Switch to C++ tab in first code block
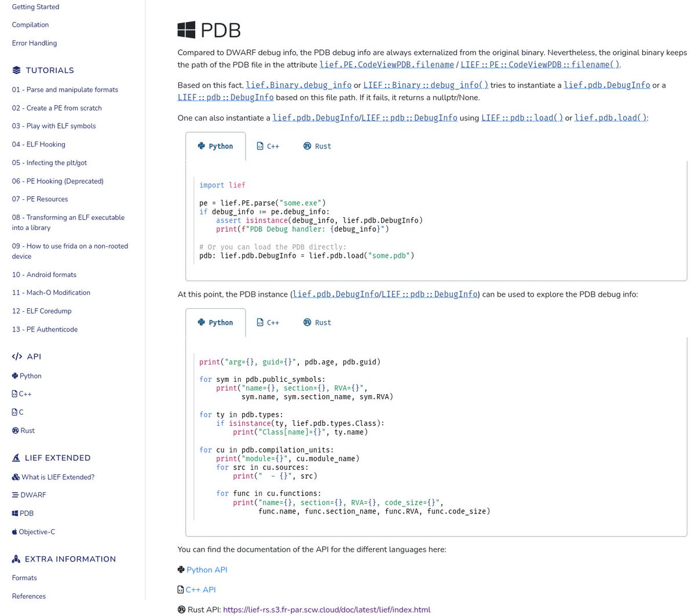This screenshot has height=616, width=695. coord(268,146)
